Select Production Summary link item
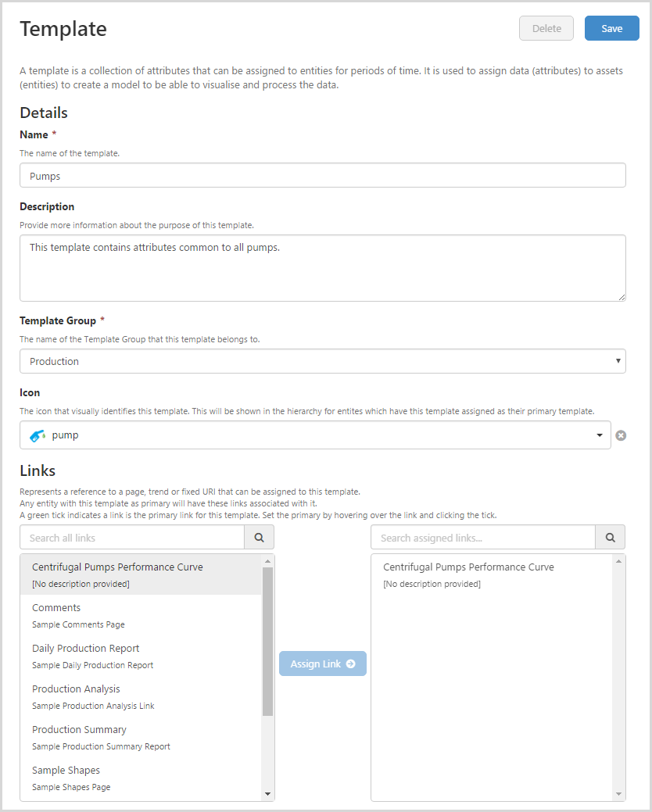652x812 pixels. pos(141,737)
